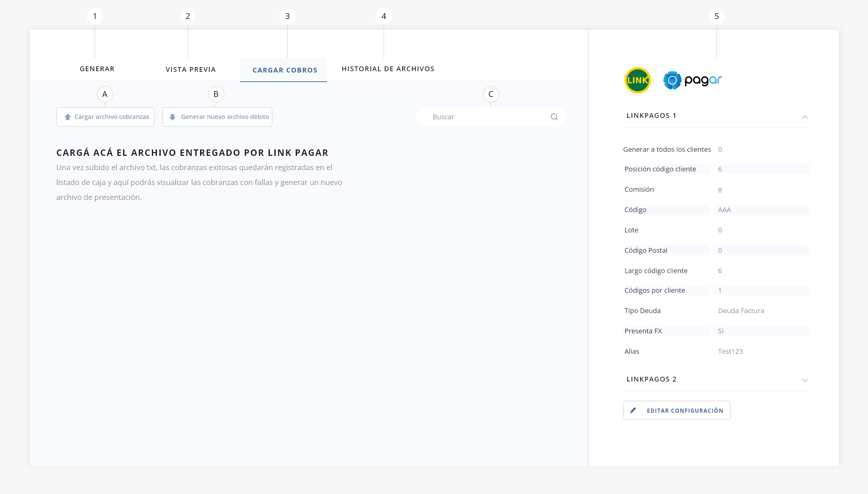Click into the Buscar search field

(482, 117)
